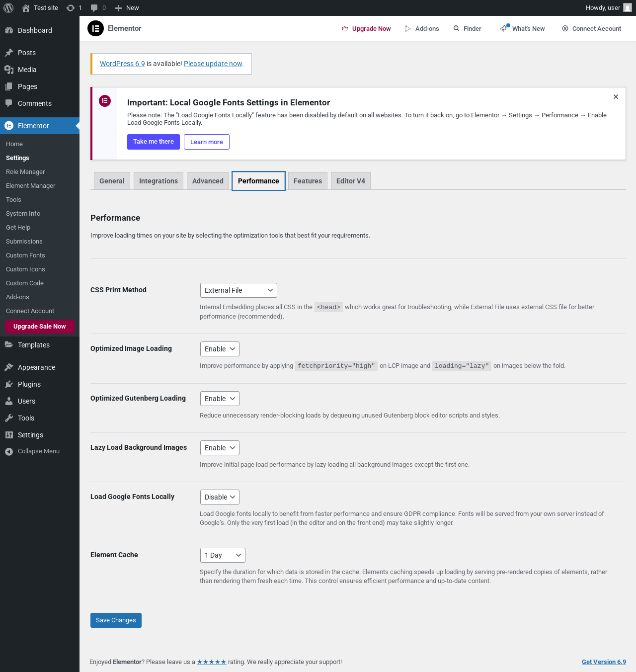Click the Comments icon in sidebar
Screen dimensions: 636x672
pos(9,103)
